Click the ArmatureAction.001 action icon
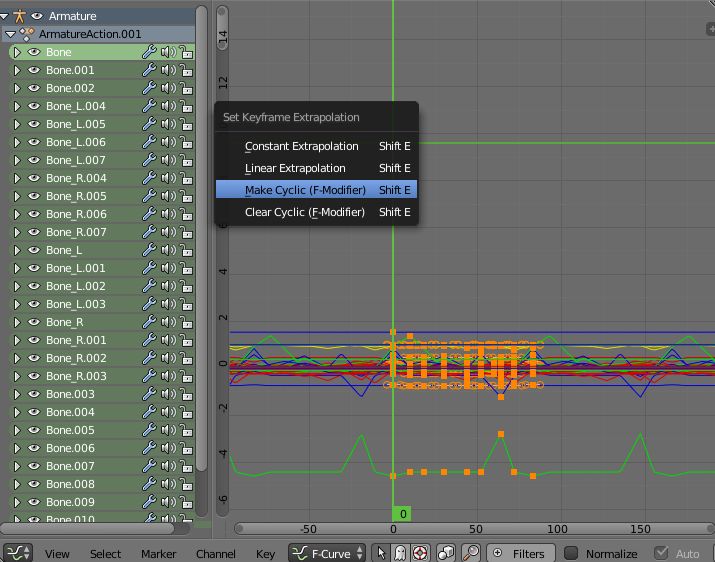Screen dimensions: 715x562 click(27, 34)
